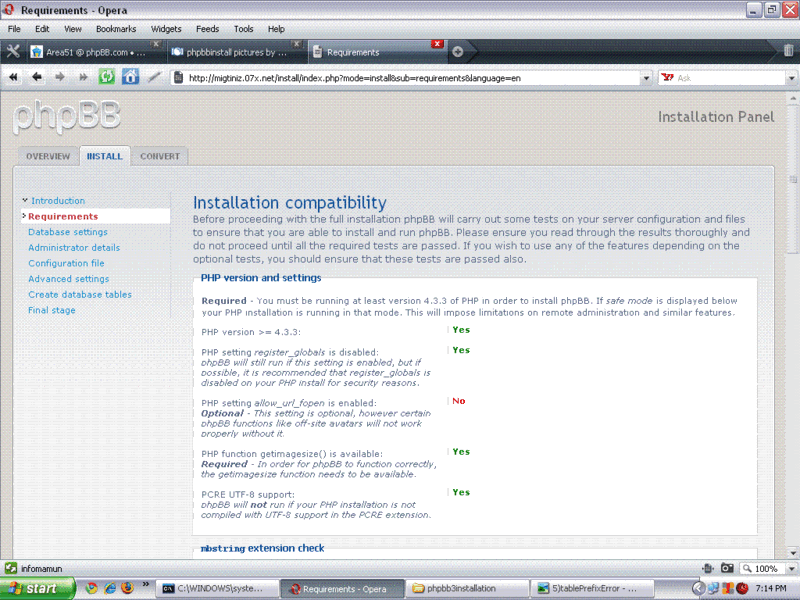Viewport: 800px width, 600px height.
Task: Show hidden system tray icons
Action: coord(698,588)
